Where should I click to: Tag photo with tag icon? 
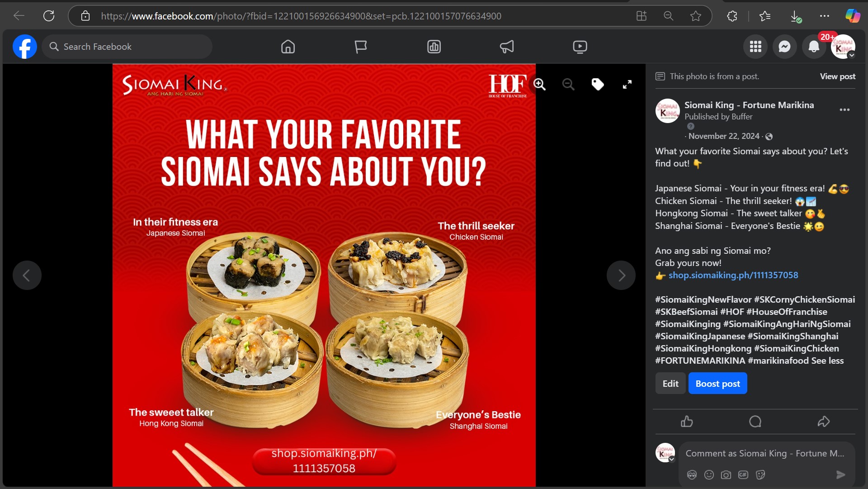click(x=598, y=84)
